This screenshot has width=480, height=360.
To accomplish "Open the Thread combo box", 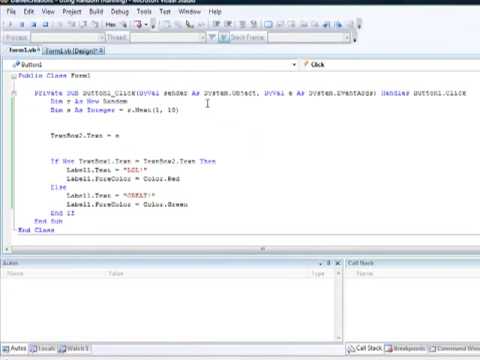I will point(168,37).
